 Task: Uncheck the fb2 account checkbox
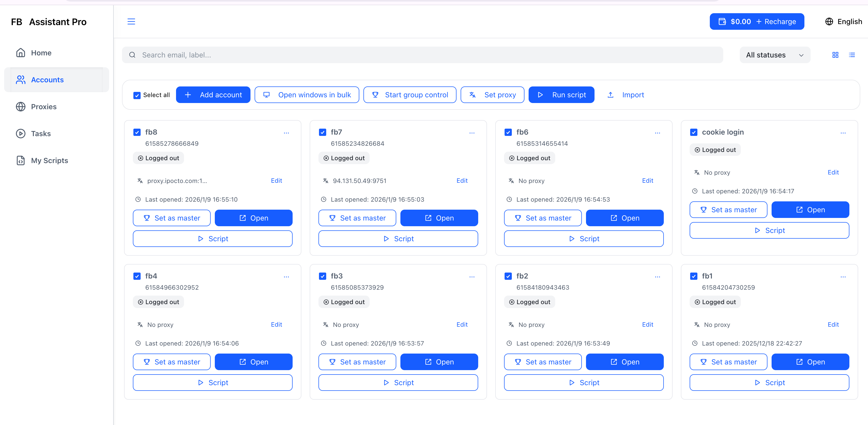pos(508,276)
